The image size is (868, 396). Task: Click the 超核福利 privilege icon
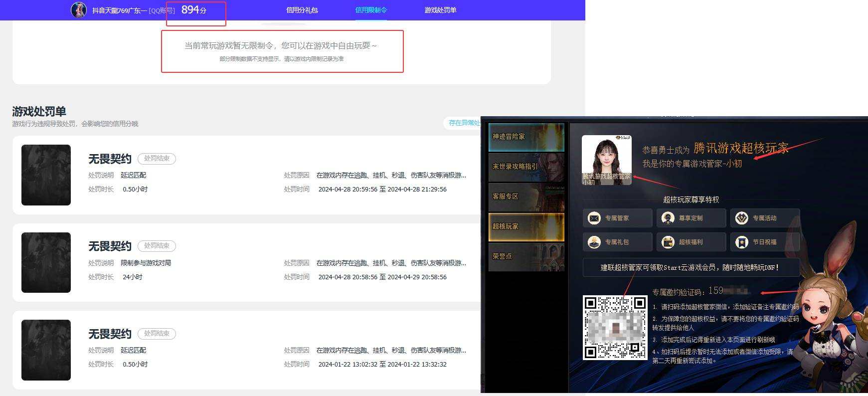coord(668,242)
